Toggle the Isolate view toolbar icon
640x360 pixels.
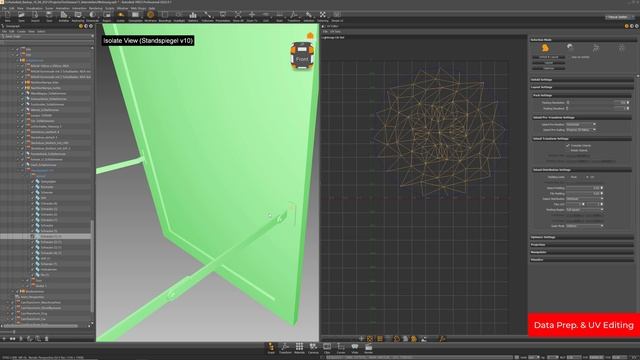121,16
